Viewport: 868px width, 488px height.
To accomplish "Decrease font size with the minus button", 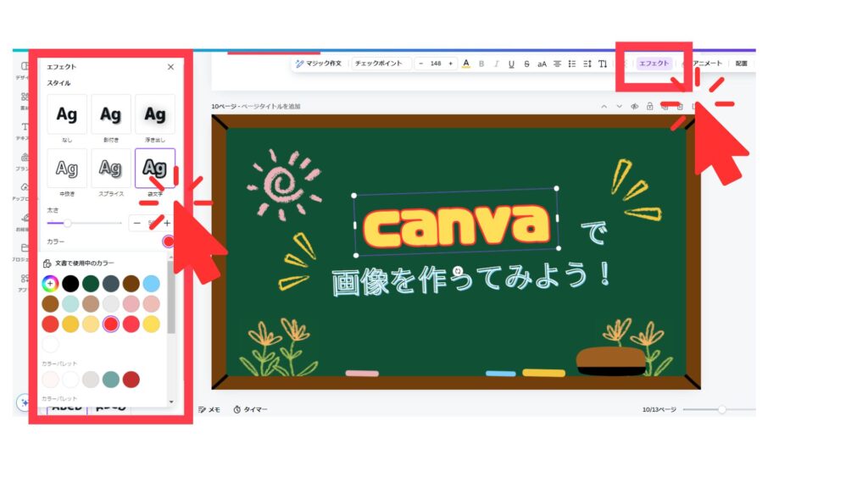I will [x=421, y=64].
